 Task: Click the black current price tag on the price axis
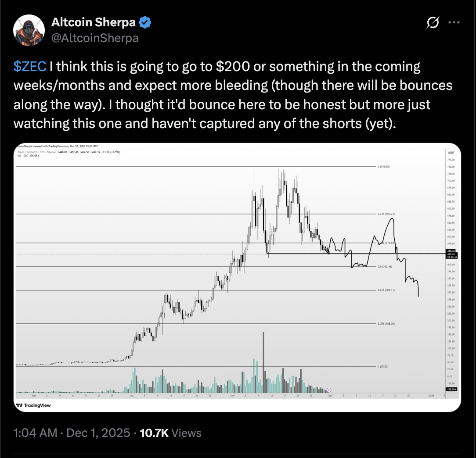click(451, 254)
